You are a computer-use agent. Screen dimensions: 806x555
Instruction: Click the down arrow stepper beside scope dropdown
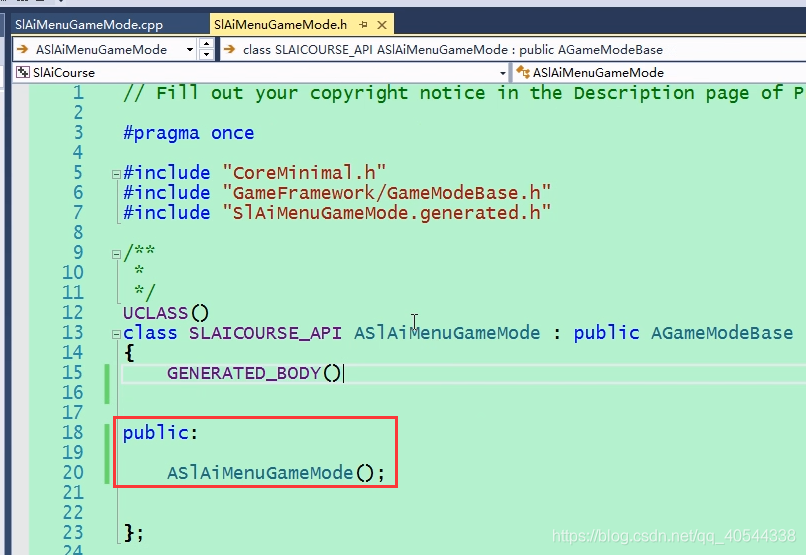click(x=207, y=54)
